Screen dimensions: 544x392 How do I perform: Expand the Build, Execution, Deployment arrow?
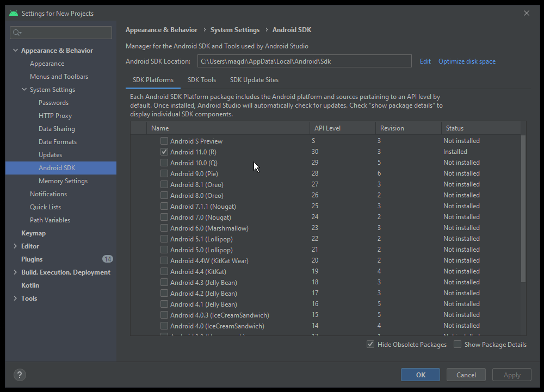[15, 272]
